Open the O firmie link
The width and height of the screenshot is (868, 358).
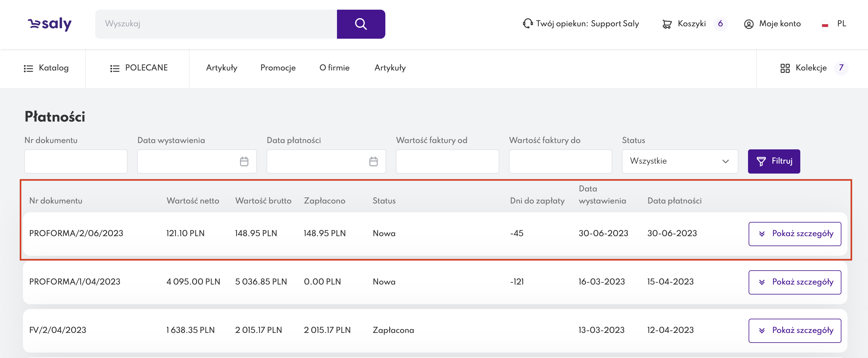[334, 68]
